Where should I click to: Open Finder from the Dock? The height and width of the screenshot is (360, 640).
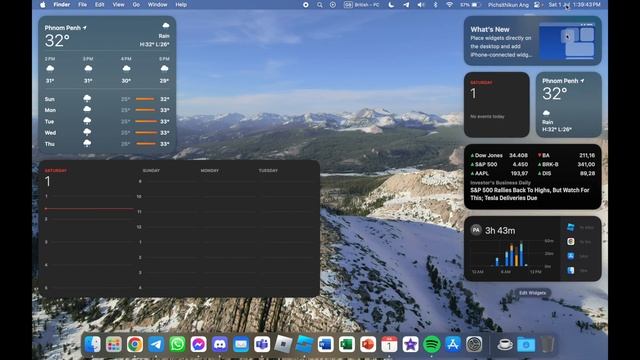tap(93, 344)
